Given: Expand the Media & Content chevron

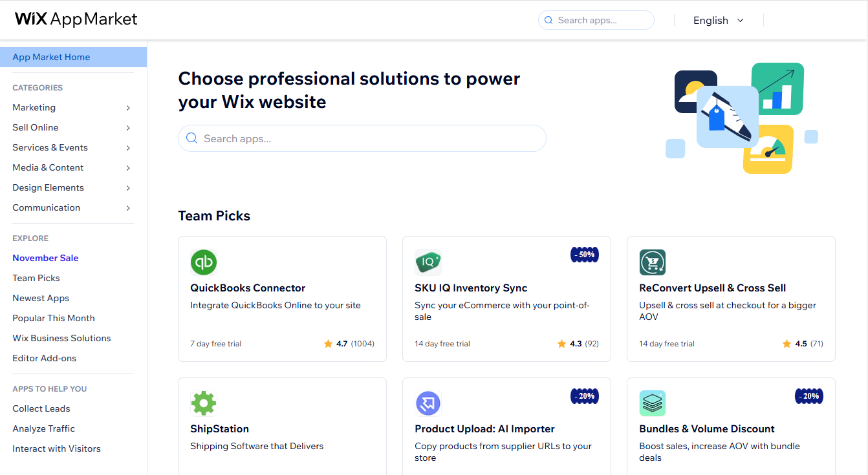Looking at the screenshot, I should tap(128, 168).
